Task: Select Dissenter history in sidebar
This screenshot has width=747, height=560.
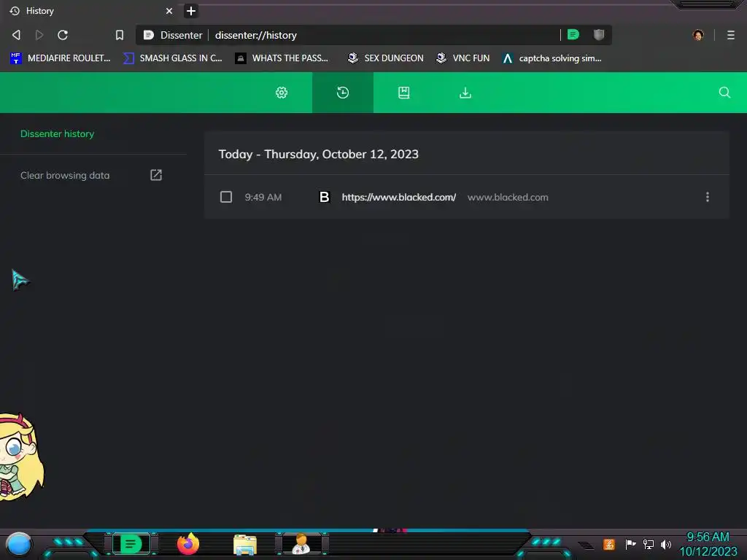Action: click(57, 134)
